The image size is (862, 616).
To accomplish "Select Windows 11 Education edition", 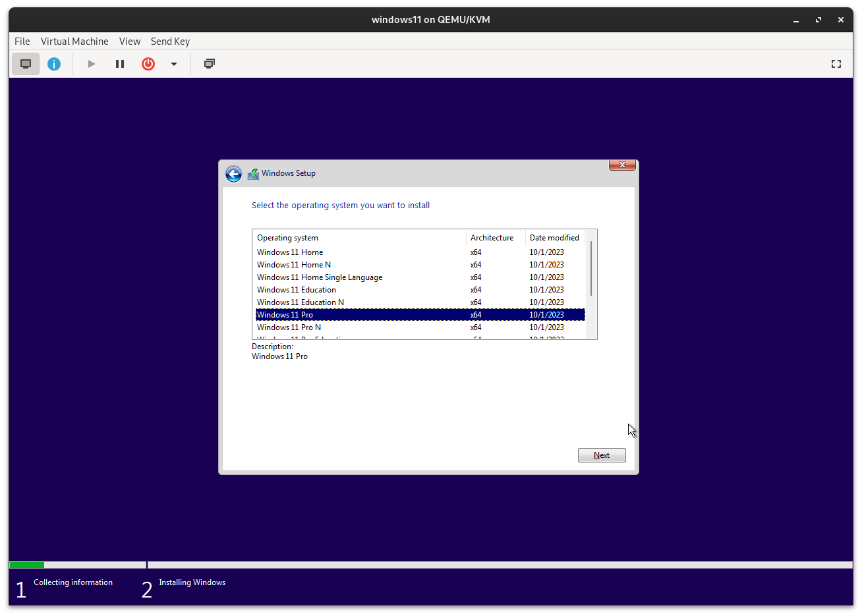I will (420, 290).
